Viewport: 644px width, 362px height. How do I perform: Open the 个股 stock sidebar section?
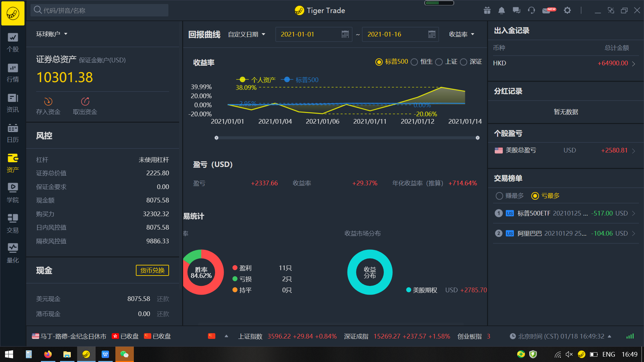[x=13, y=43]
